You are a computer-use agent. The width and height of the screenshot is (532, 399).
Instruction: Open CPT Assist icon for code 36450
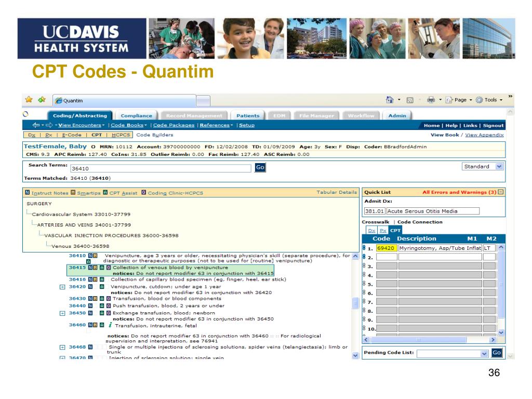coord(101,313)
